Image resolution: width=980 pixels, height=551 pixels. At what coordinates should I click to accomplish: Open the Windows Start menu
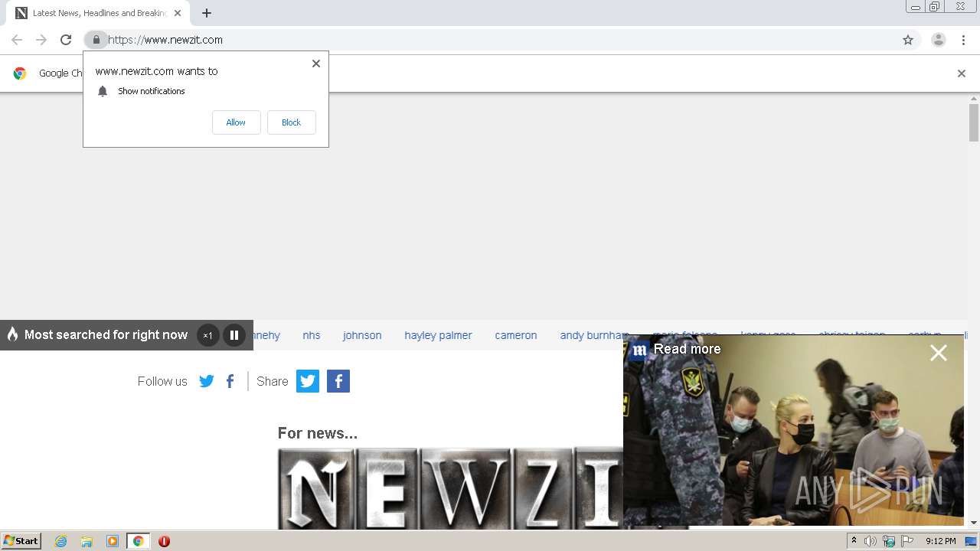point(21,541)
